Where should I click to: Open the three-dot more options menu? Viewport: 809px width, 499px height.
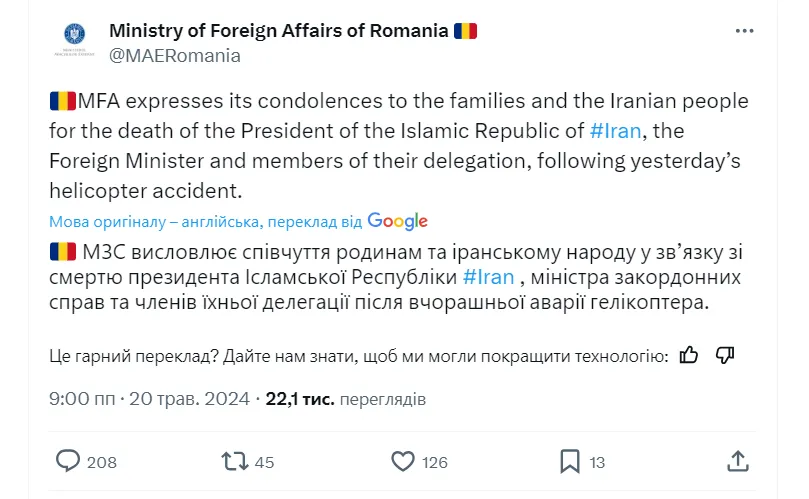point(744,31)
